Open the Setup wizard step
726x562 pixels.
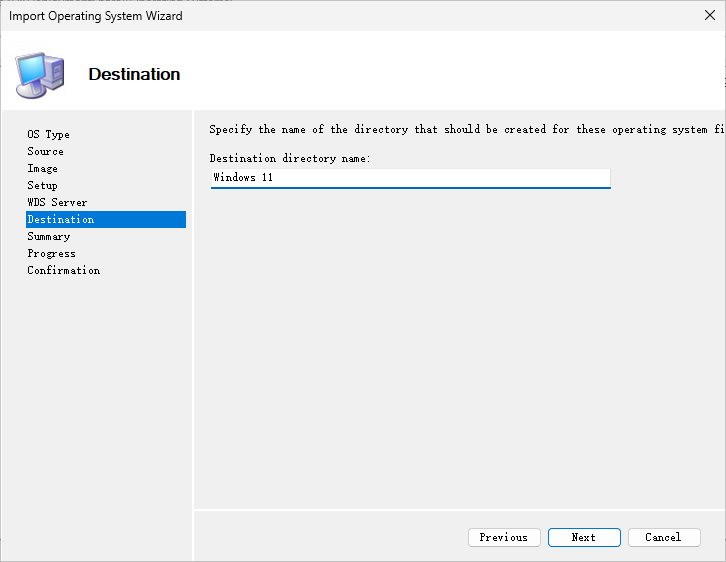pyautogui.click(x=42, y=185)
